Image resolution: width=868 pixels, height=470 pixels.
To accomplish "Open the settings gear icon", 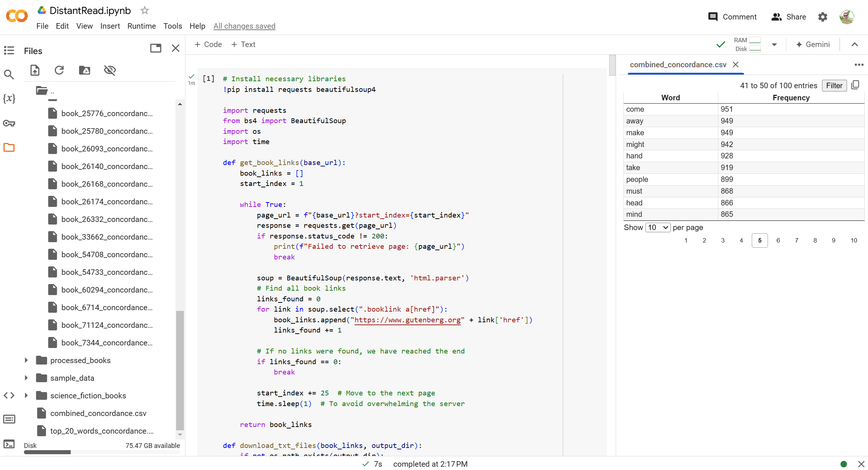I will pos(823,17).
